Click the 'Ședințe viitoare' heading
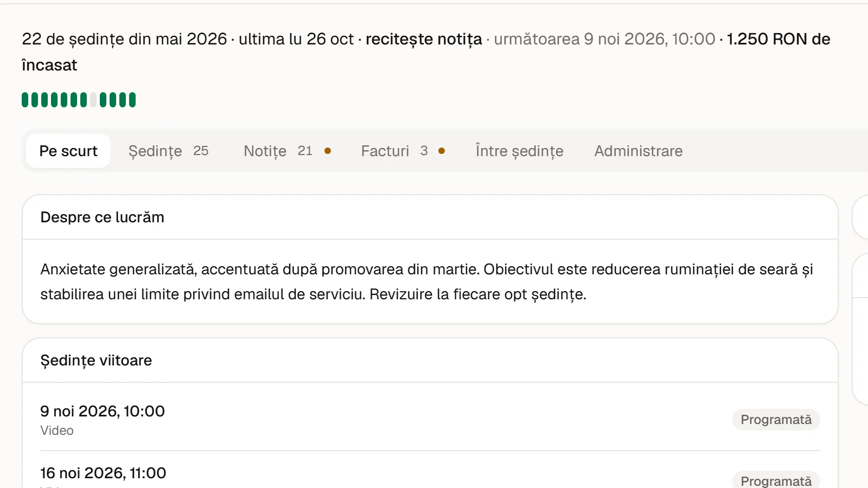The width and height of the screenshot is (868, 488). (x=96, y=361)
